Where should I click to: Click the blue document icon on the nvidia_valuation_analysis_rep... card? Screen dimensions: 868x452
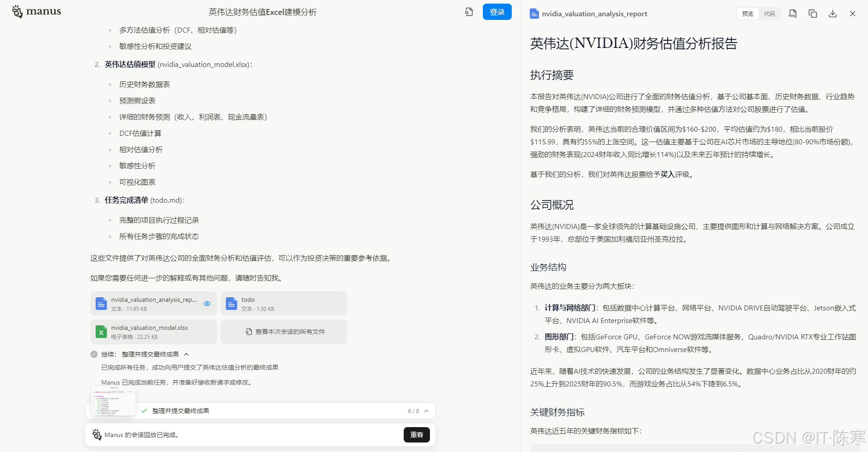tap(101, 304)
